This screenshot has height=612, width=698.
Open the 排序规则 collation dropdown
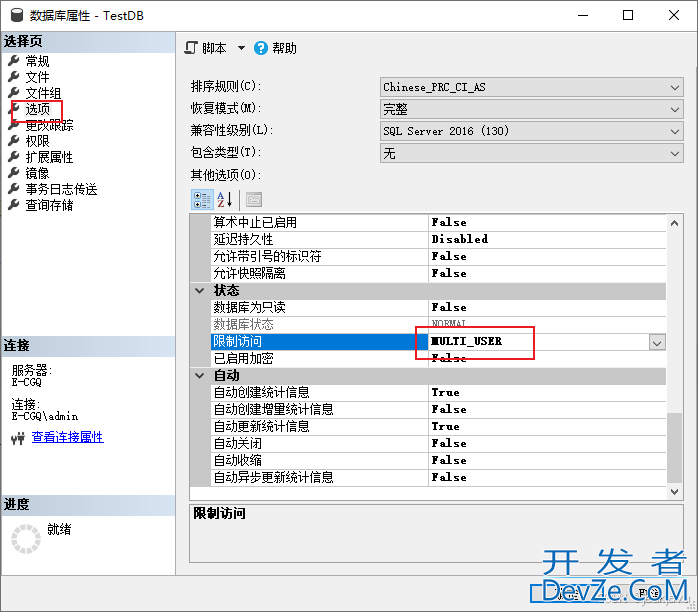click(x=532, y=87)
